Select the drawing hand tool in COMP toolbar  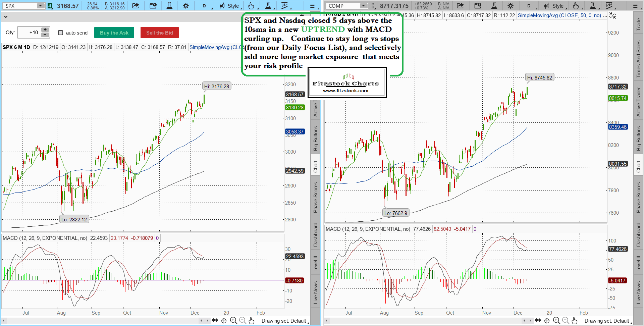[576, 6]
